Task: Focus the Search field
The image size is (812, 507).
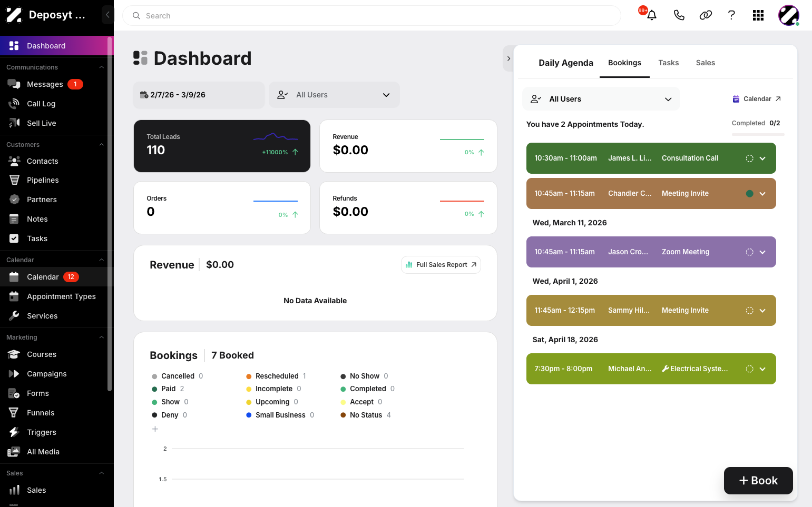Action: 371,16
